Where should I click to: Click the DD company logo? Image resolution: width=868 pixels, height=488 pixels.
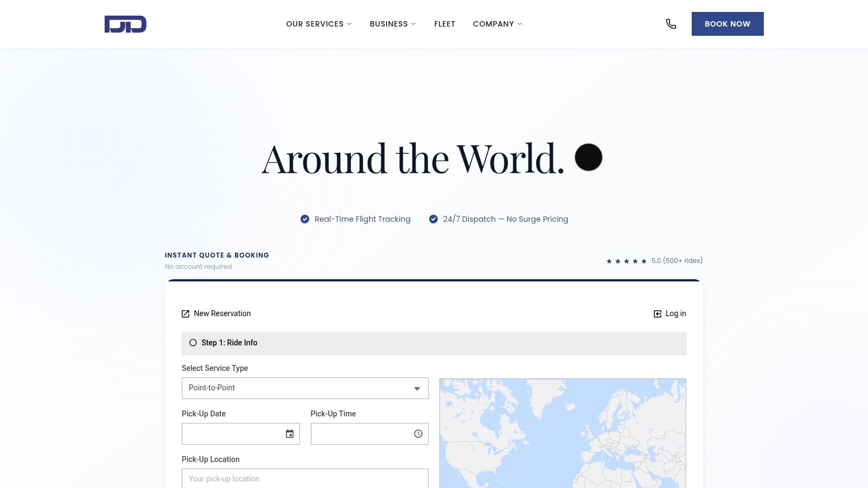point(125,24)
